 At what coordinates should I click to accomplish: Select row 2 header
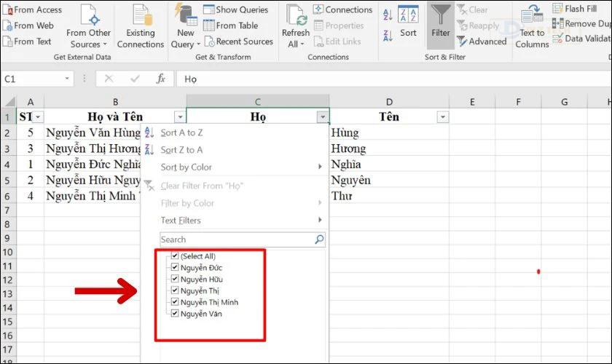(8, 133)
